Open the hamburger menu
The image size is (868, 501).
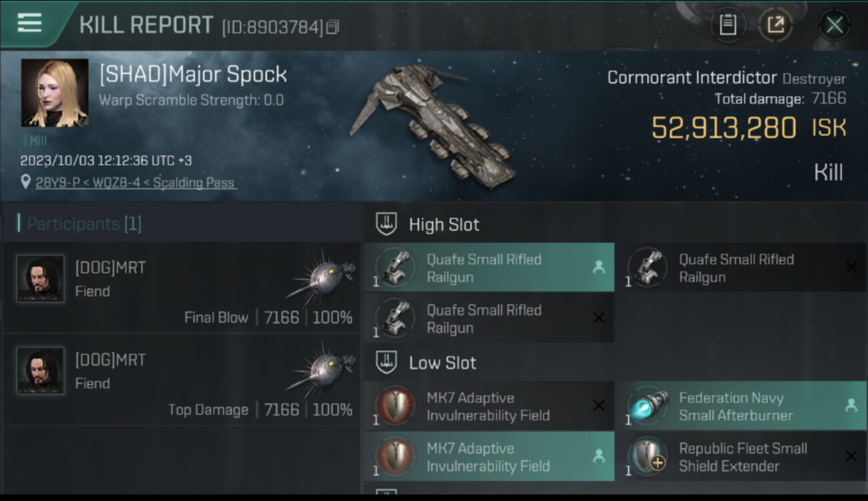[x=29, y=23]
